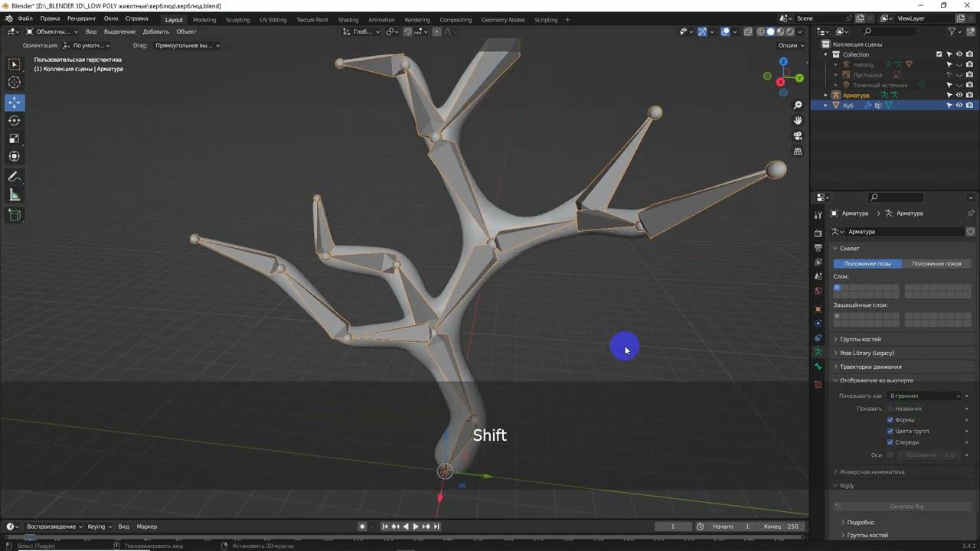The width and height of the screenshot is (980, 551).
Task: Open the Drag Прямоугольное выделение dropdown
Action: 186,45
